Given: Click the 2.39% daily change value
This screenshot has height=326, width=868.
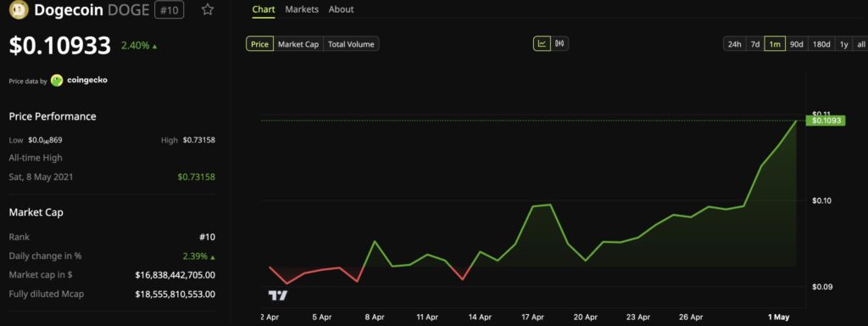Looking at the screenshot, I should pos(195,256).
